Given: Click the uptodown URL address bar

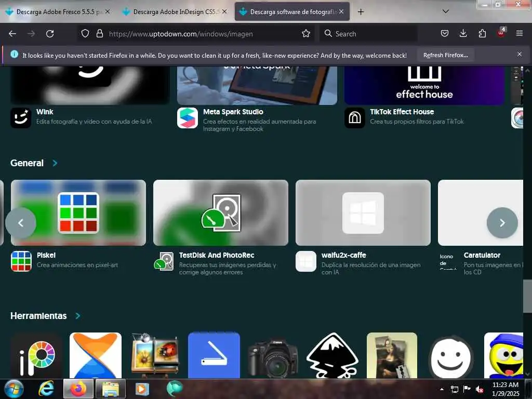Looking at the screenshot, I should tap(195, 34).
